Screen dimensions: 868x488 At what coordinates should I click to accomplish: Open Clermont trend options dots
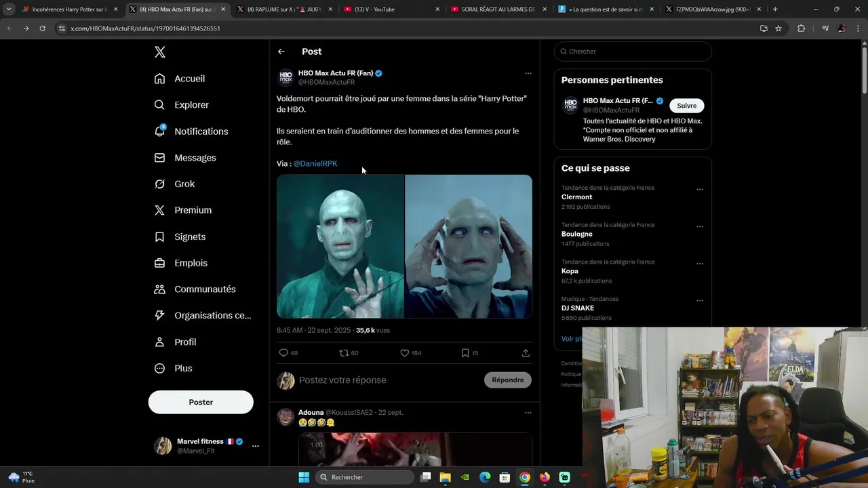[x=700, y=190]
